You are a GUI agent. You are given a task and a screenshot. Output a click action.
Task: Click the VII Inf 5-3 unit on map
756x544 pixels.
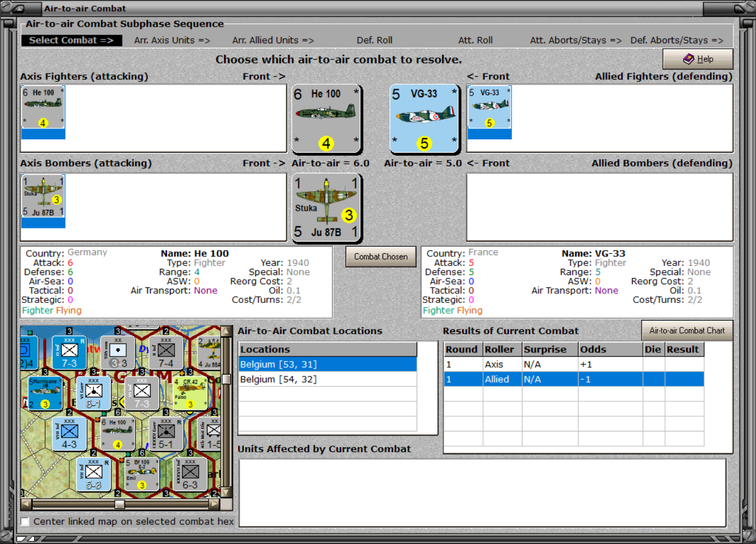pos(93,474)
